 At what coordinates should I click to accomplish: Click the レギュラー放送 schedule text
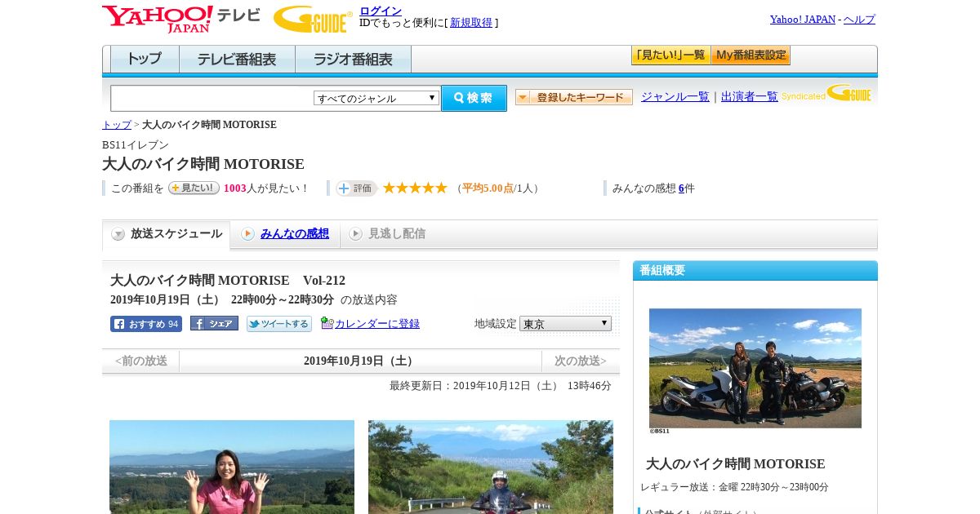pyautogui.click(x=734, y=487)
